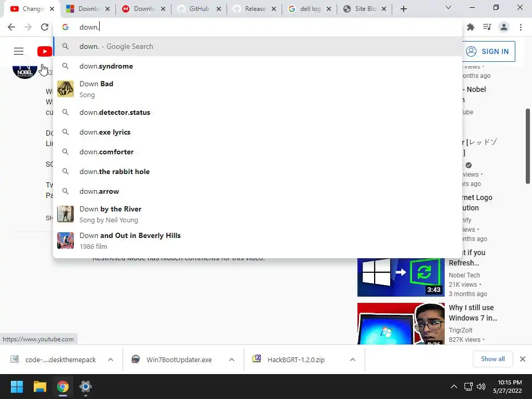Switch to the Release tab

254,9
